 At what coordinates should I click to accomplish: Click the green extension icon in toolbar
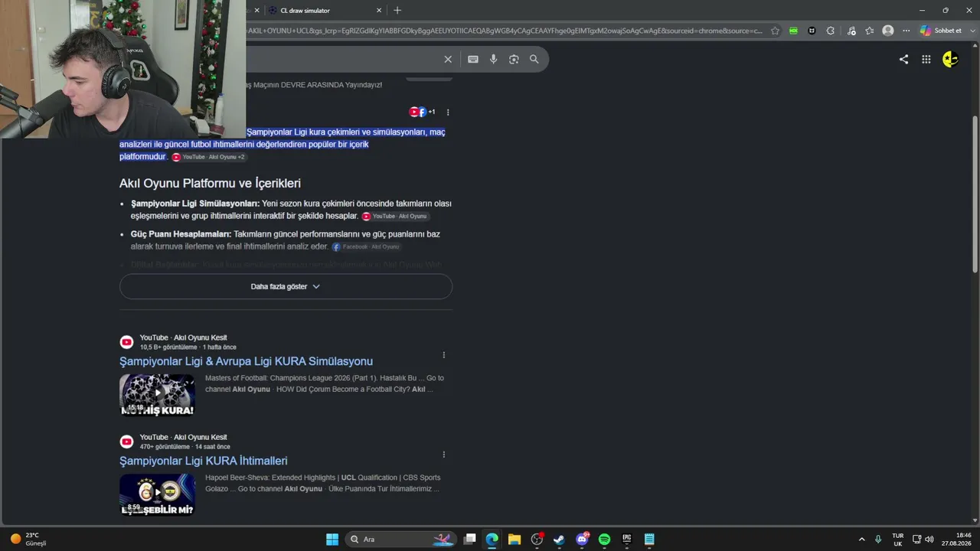click(793, 31)
